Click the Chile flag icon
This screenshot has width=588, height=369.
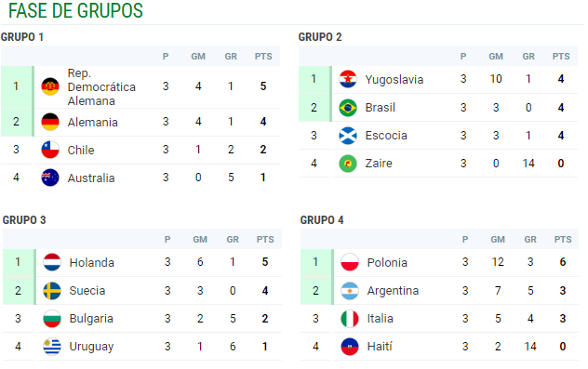(50, 150)
